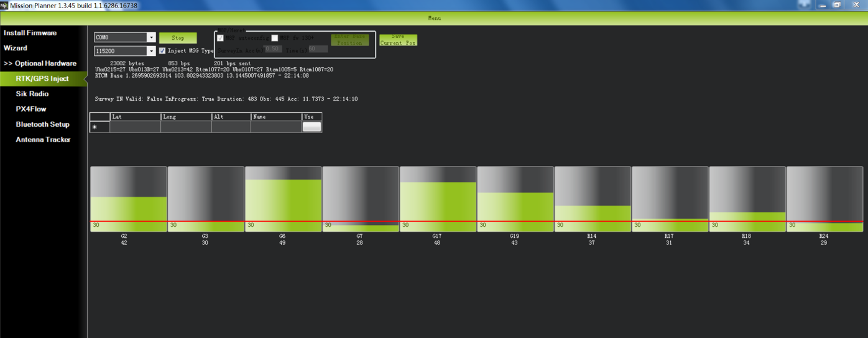Toggle the M8P autoconfig checkbox
Viewport: 868px width, 338px height.
click(220, 39)
